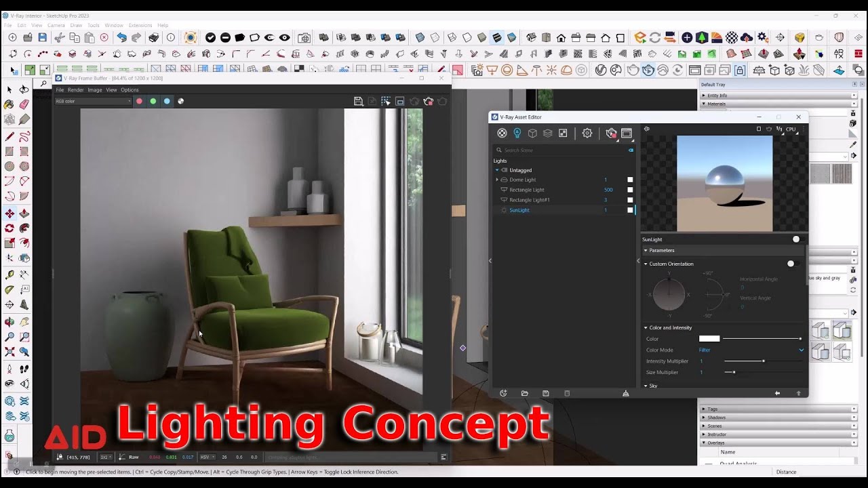Screen dimensions: 868x488
Task: Click render with V-Ray teapot in Asset Editor
Action: (611, 134)
